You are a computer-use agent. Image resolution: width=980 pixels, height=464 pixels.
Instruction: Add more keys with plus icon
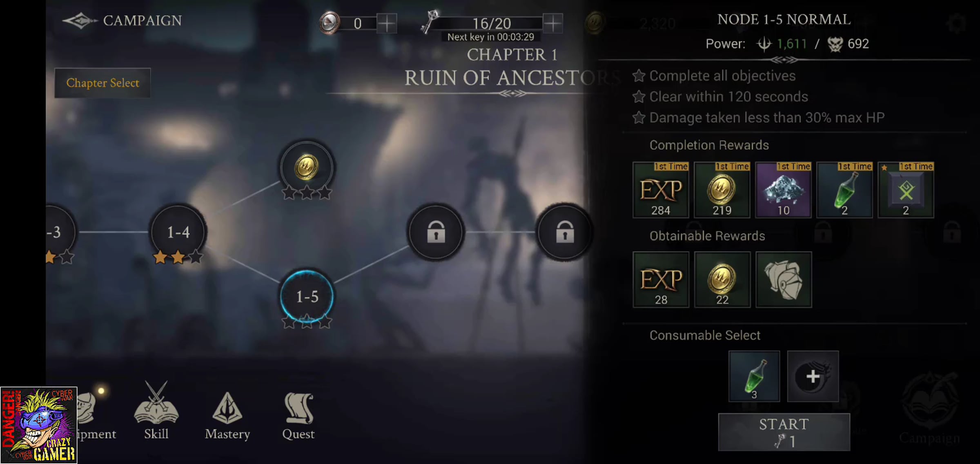(x=553, y=23)
